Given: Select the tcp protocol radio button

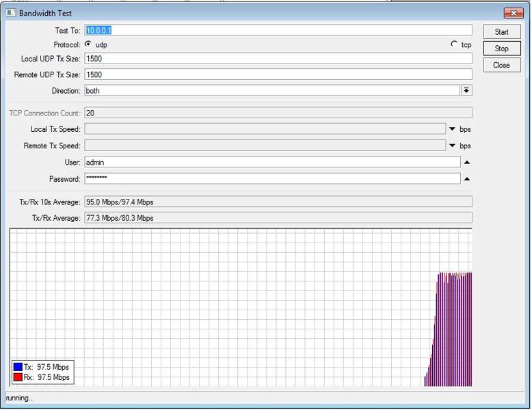Looking at the screenshot, I should [x=454, y=44].
